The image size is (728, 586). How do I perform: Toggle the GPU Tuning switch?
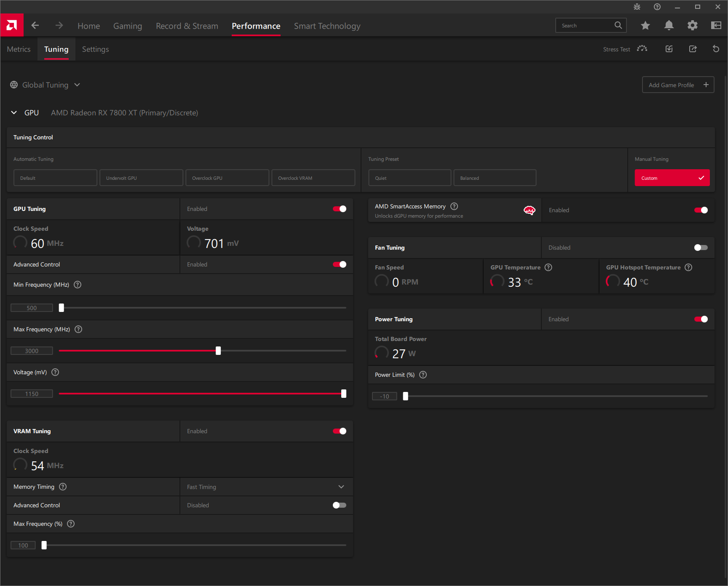click(340, 209)
